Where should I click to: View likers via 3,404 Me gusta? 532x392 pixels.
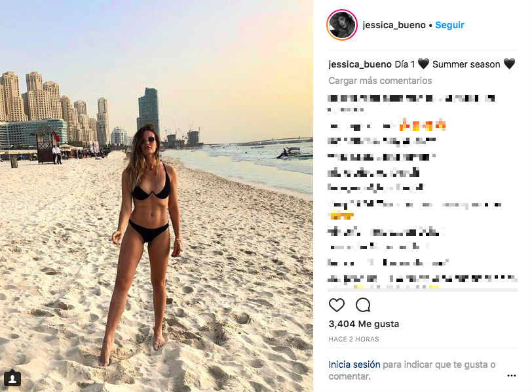364,324
